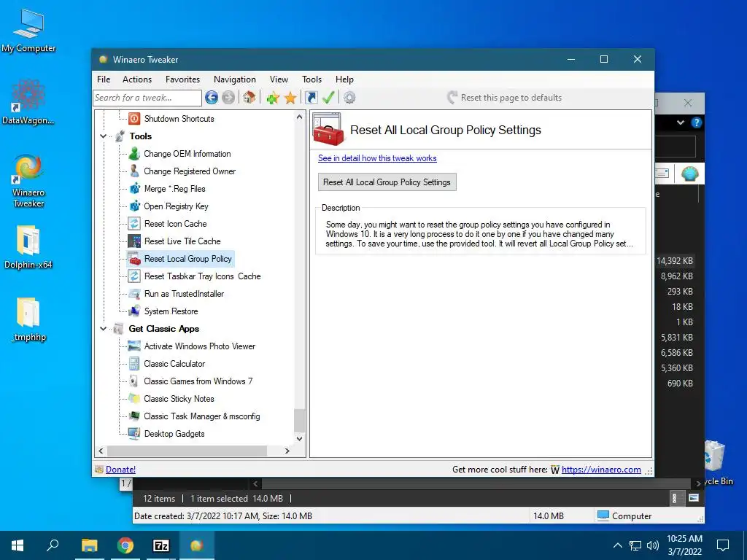Image resolution: width=747 pixels, height=560 pixels.
Task: Open the Actions menu
Action: pos(137,79)
